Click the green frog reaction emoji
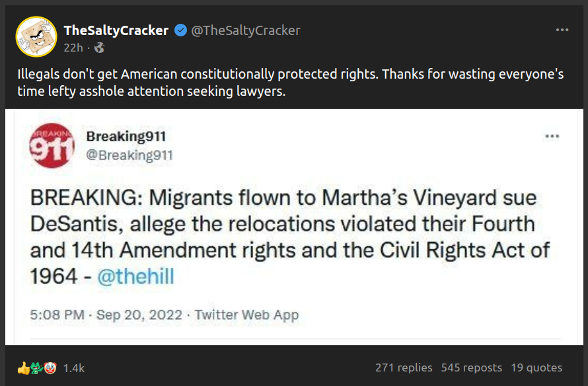The image size is (588, 386). pyautogui.click(x=37, y=368)
